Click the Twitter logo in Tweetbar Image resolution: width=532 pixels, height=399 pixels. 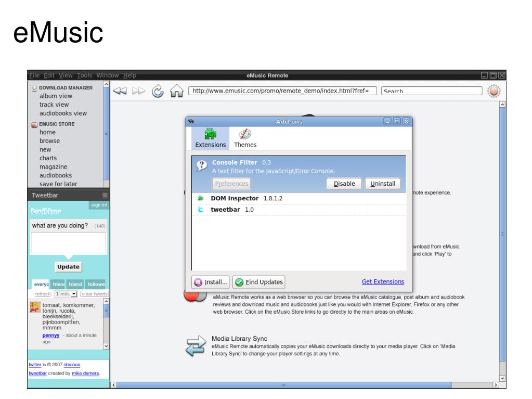click(46, 211)
